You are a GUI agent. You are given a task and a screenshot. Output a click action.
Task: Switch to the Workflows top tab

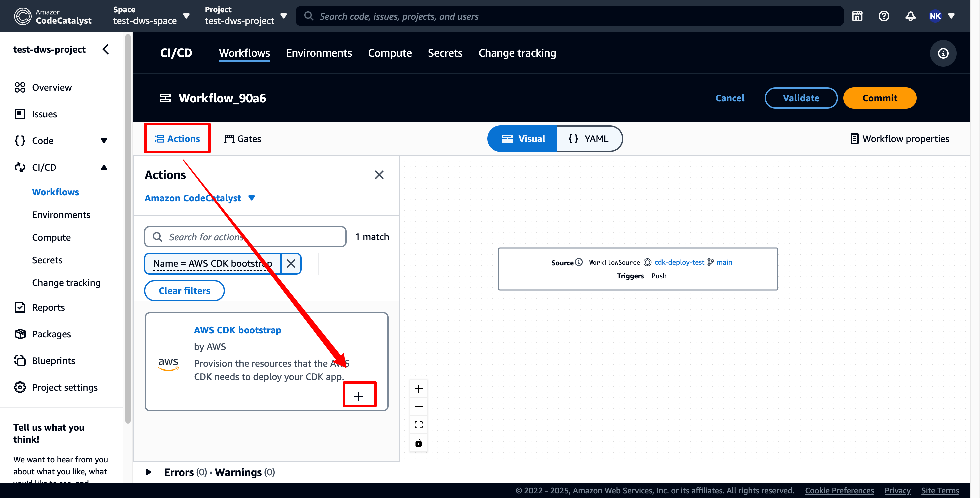coord(244,53)
